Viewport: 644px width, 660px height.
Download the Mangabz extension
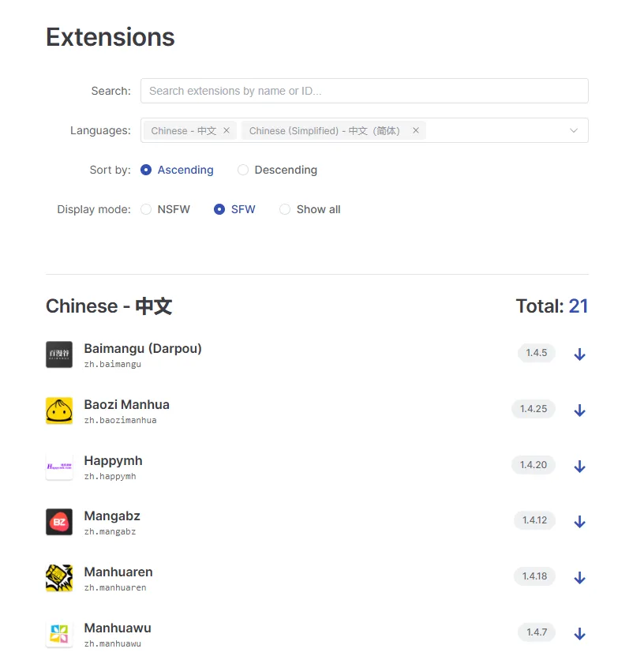pyautogui.click(x=579, y=522)
